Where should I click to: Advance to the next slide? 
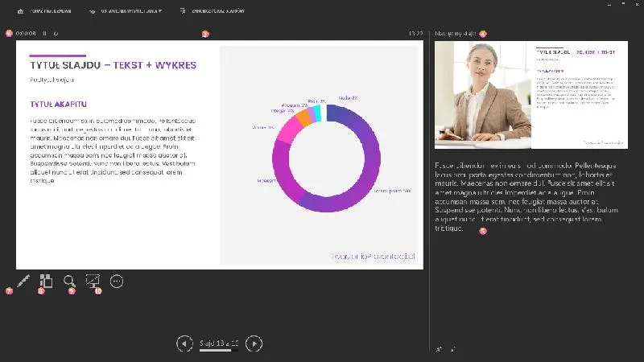tap(254, 343)
